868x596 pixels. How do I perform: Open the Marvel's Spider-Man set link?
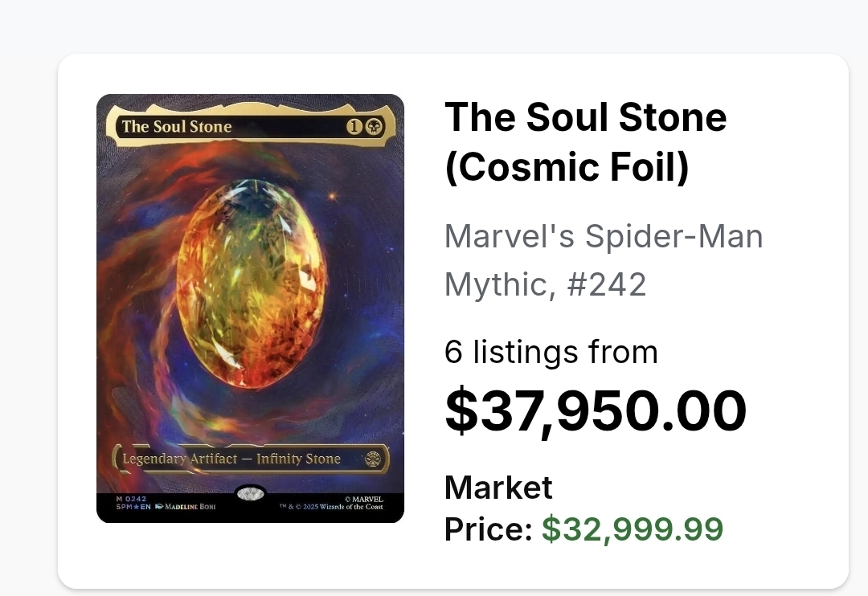[x=603, y=236]
